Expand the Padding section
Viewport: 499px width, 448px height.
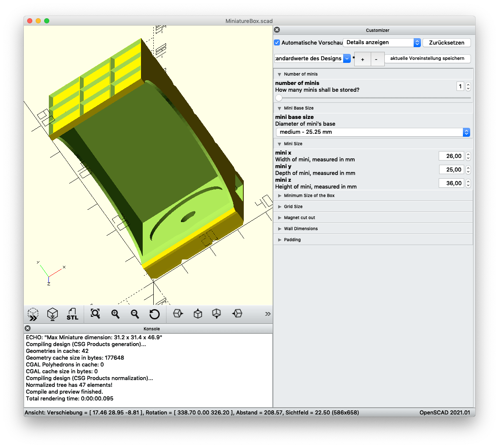coord(280,240)
